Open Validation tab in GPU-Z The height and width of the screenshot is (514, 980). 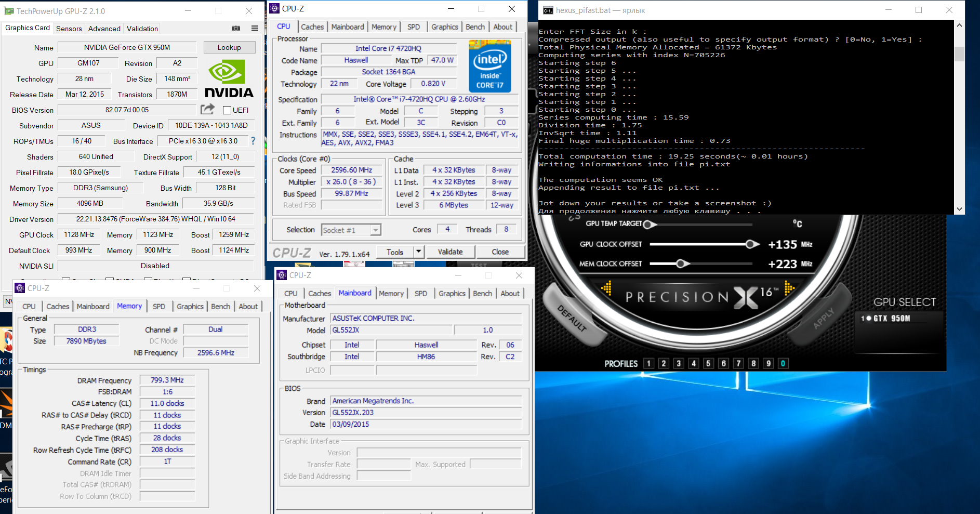pos(142,29)
